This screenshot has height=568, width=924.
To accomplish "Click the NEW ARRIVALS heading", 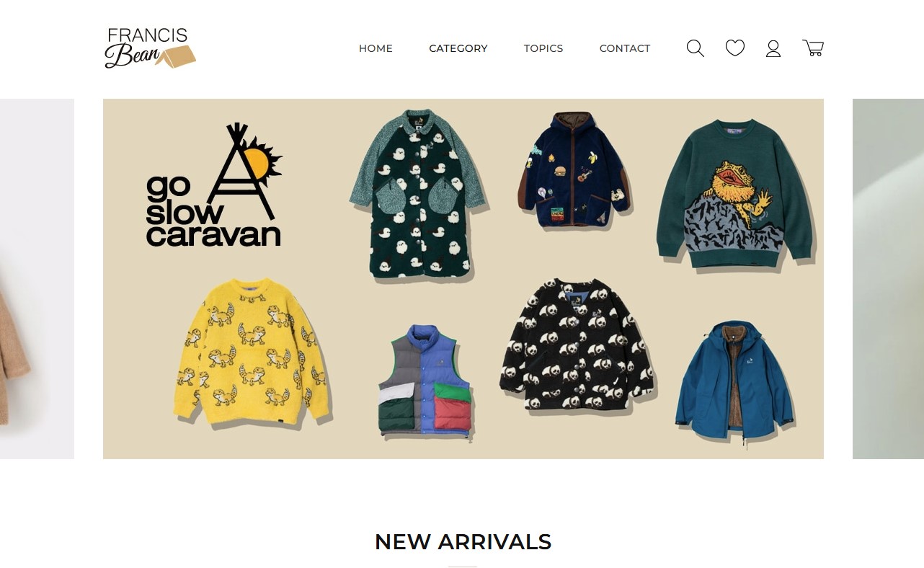I will point(463,542).
